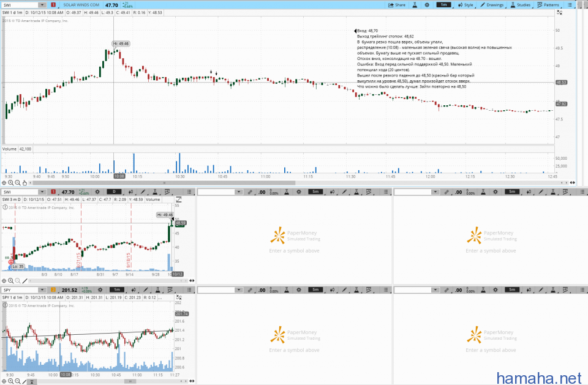The image size is (588, 385).
Task: Expand the symbol dropdown next to SPY
Action: click(x=42, y=290)
